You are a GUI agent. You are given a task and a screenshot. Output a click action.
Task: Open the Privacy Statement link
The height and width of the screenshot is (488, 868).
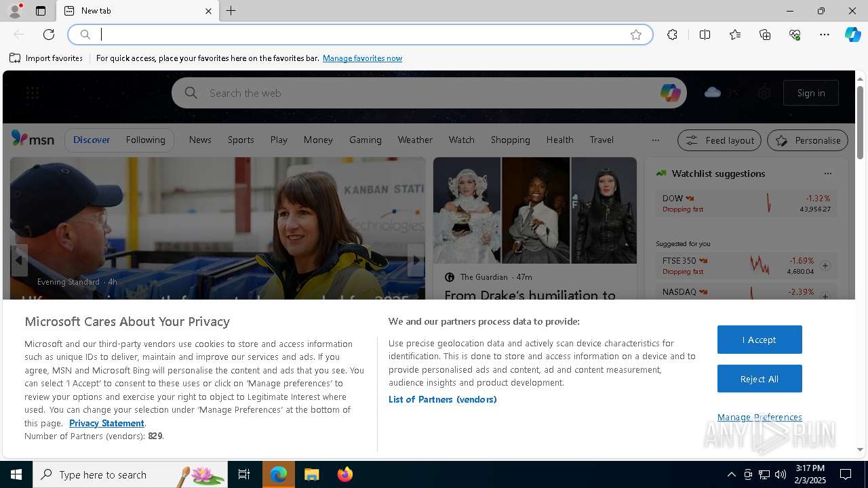pyautogui.click(x=106, y=423)
